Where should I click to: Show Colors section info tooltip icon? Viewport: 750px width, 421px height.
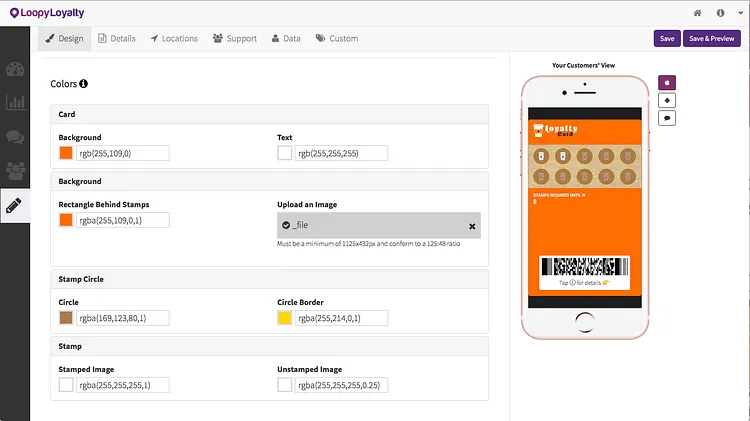click(x=83, y=84)
